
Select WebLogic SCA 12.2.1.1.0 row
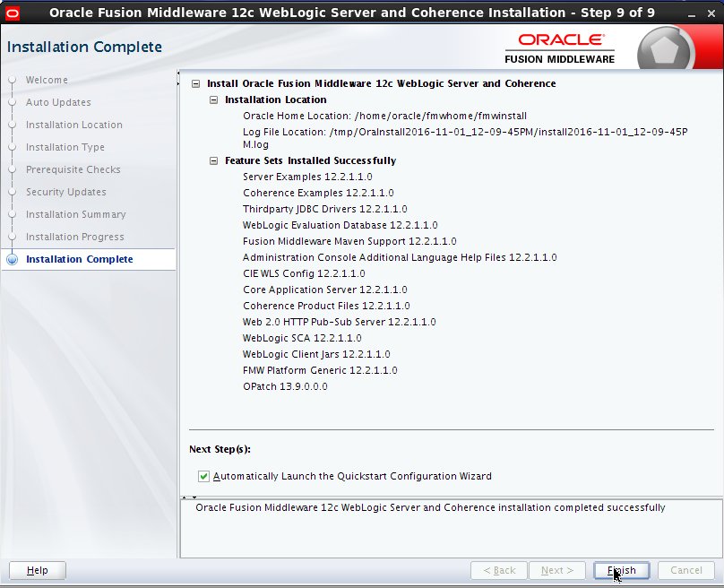click(302, 339)
